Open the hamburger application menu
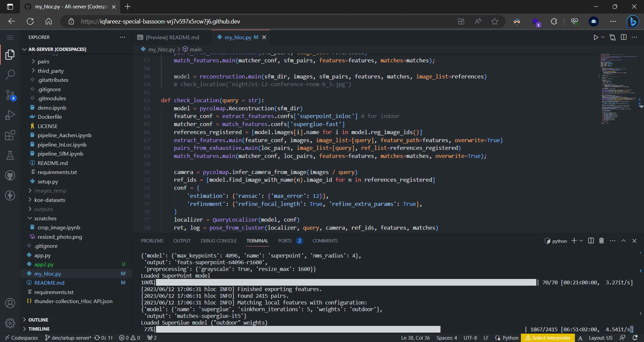The height and width of the screenshot is (342, 644). pyautogui.click(x=10, y=37)
